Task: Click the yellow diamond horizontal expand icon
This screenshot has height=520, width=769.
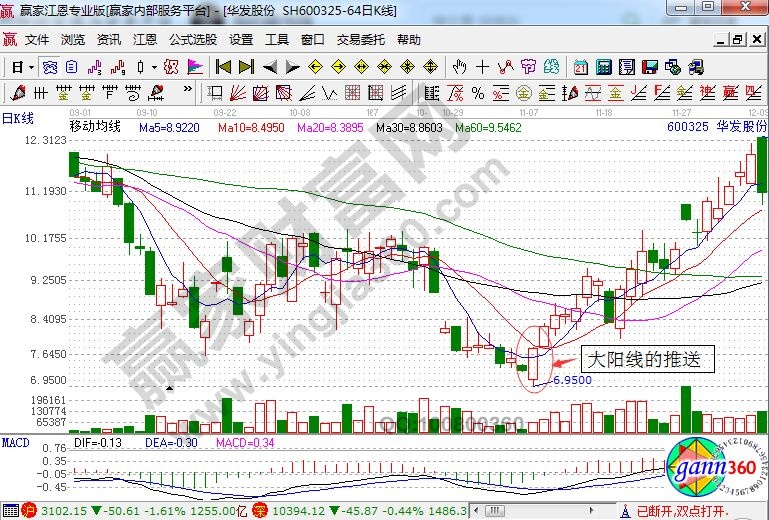Action: tap(361, 67)
